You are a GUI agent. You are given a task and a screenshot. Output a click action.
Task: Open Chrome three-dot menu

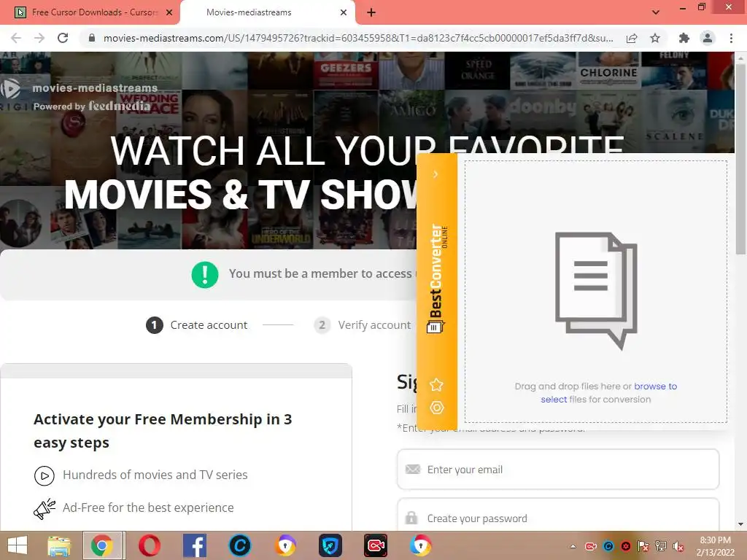(731, 38)
